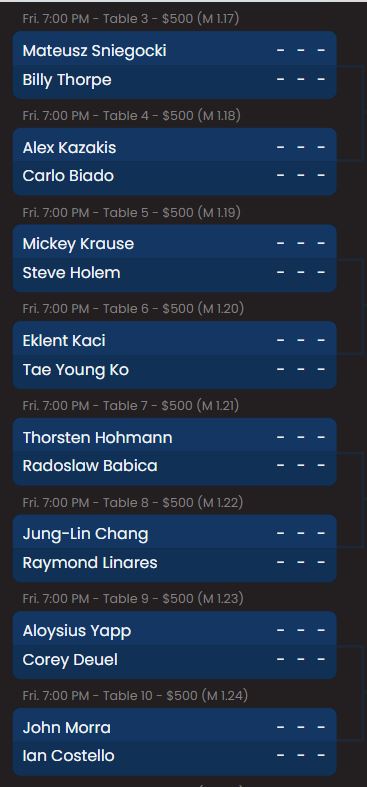The width and height of the screenshot is (367, 787).
Task: Select Eklent Kaci in Table 6 match
Action: pyautogui.click(x=64, y=341)
